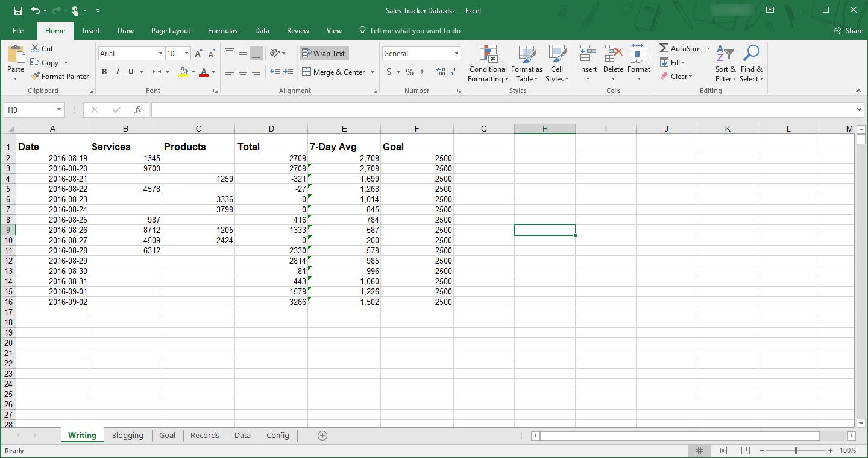Open the Formulas ribbon tab
The width and height of the screenshot is (868, 458).
click(222, 31)
